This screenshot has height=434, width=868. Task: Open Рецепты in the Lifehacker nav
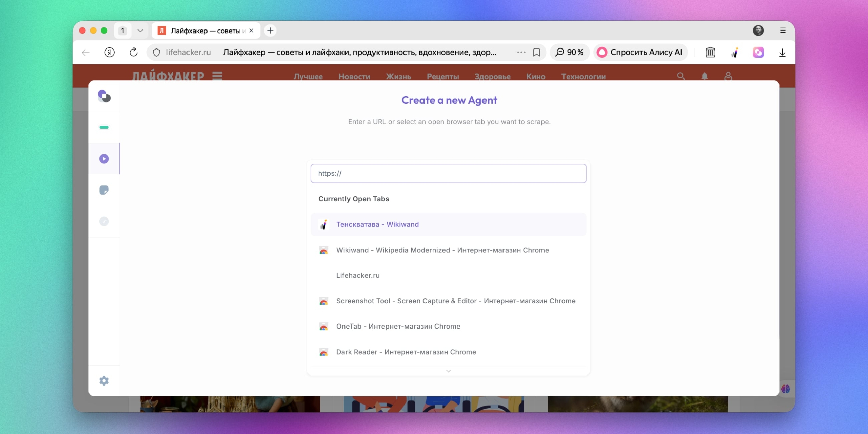coord(442,76)
